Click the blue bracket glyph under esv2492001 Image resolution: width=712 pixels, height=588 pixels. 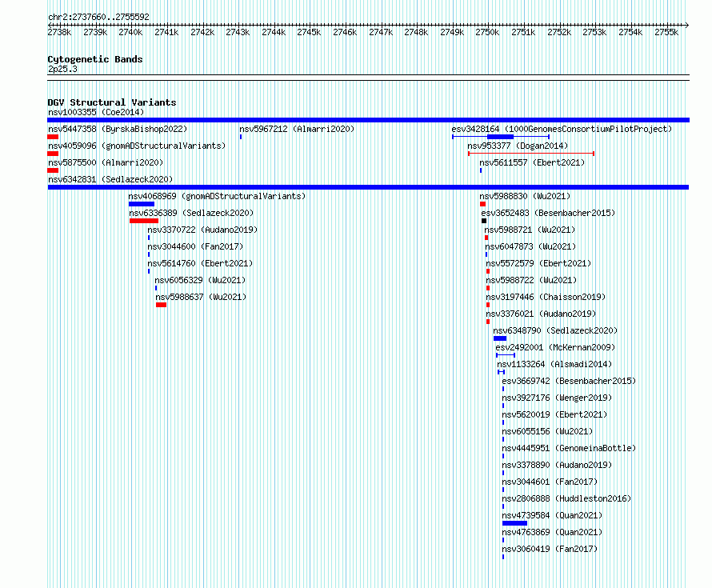(x=506, y=355)
